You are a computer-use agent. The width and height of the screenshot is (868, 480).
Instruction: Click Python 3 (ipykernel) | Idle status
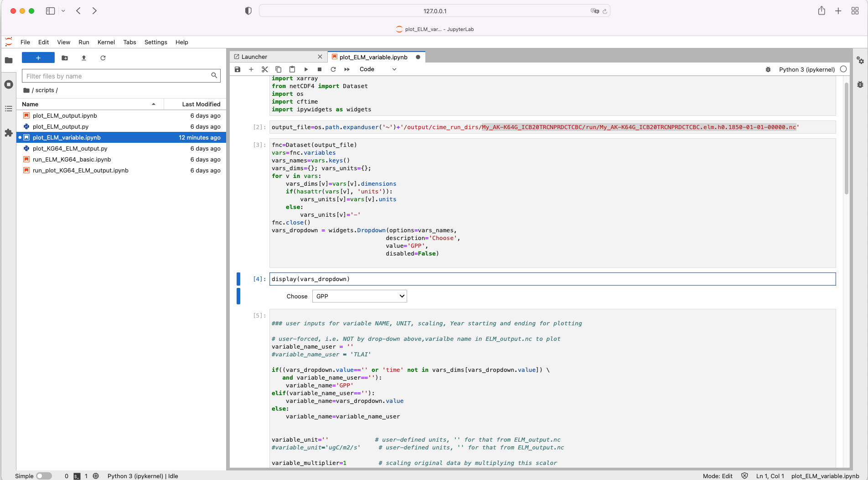[x=143, y=476]
